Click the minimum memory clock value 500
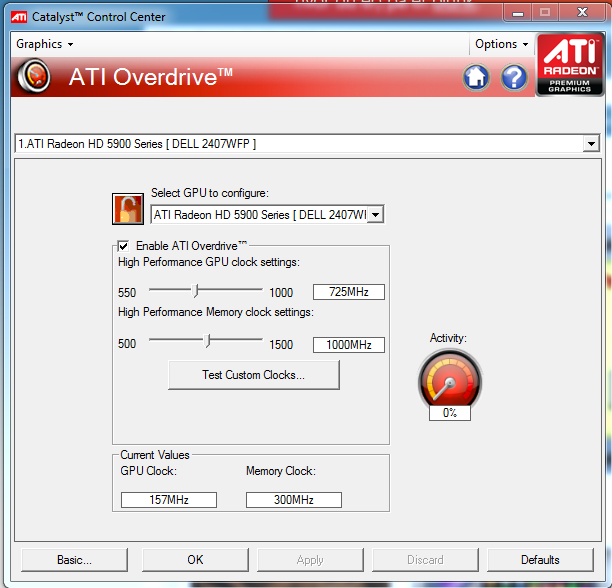 (x=127, y=344)
